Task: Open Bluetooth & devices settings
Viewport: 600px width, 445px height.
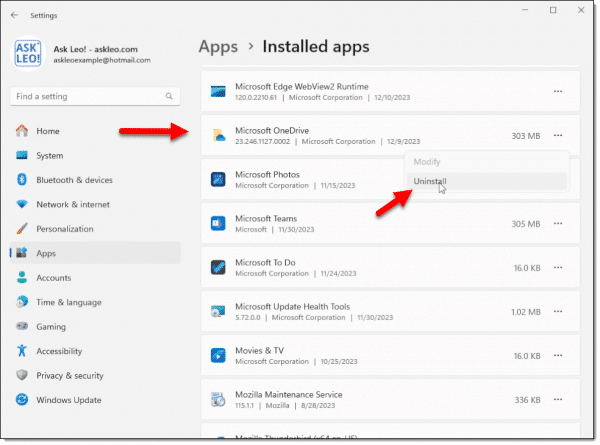Action: [x=74, y=180]
